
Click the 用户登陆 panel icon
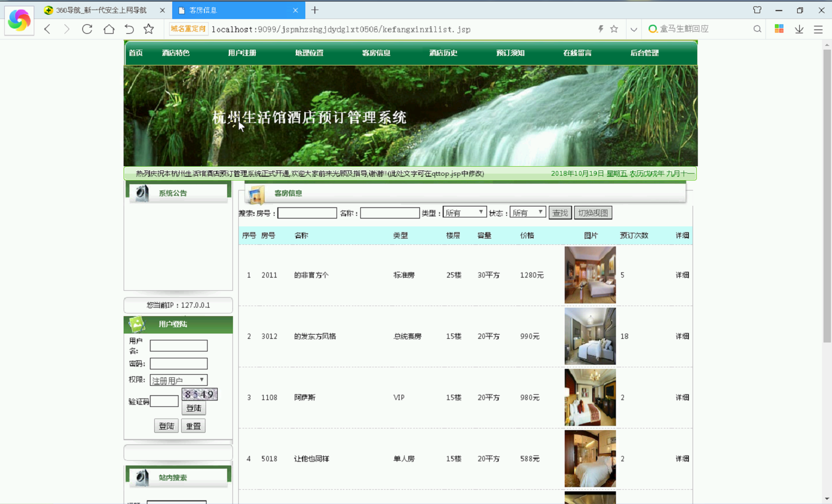[x=137, y=324]
